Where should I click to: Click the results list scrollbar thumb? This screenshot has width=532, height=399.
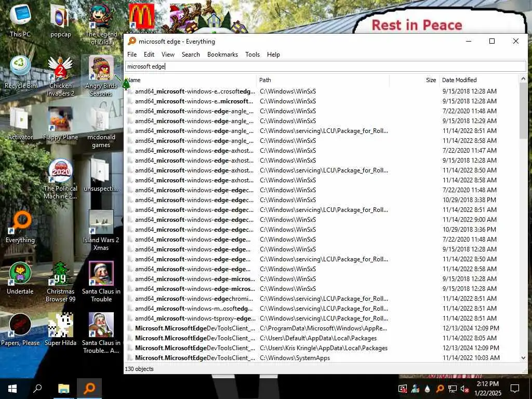(523, 111)
